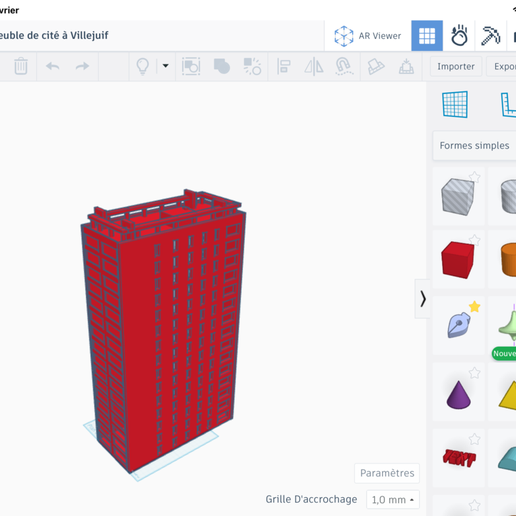Switch to the pickaxe blocks view
The image size is (516, 516).
pyautogui.click(x=490, y=36)
